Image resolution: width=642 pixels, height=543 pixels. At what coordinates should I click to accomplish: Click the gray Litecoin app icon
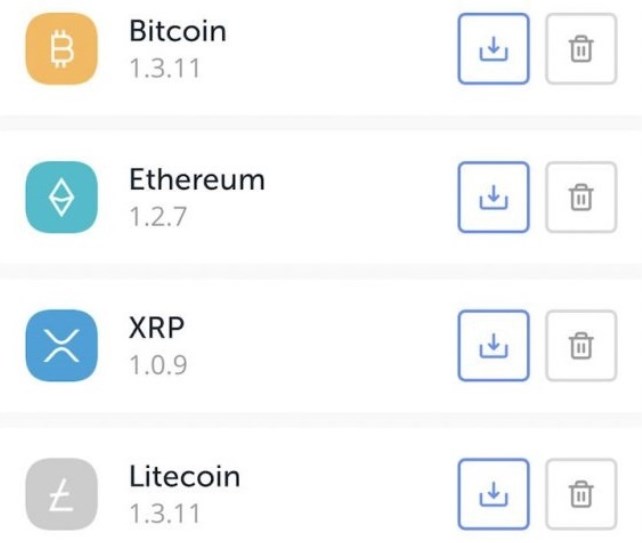point(61,494)
